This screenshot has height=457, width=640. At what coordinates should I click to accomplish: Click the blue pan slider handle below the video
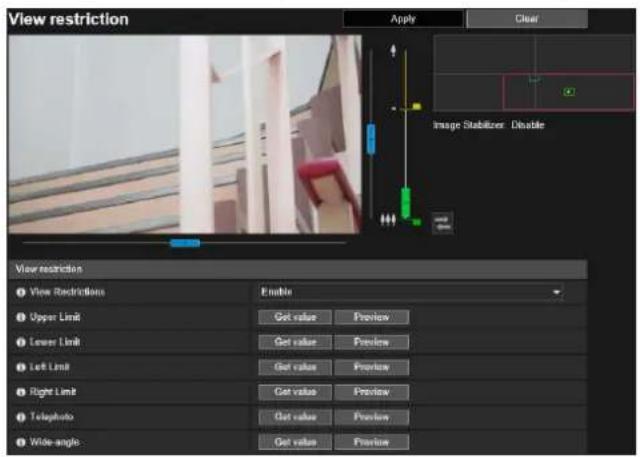pyautogui.click(x=185, y=244)
